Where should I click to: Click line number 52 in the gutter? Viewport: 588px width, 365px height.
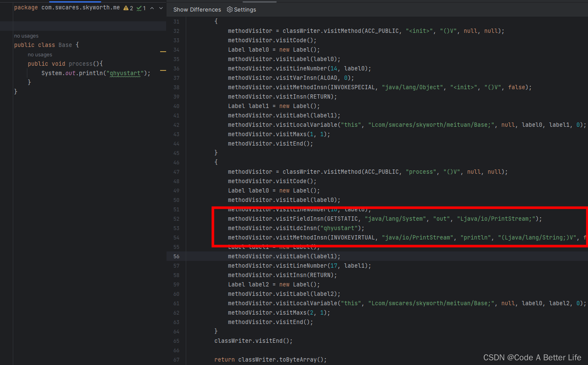(177, 219)
